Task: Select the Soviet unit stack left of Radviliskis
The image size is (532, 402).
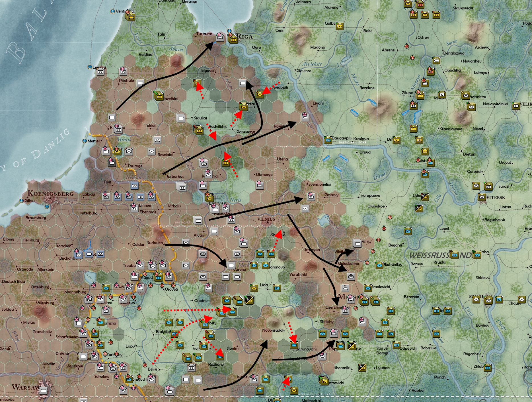Action: coord(199,130)
